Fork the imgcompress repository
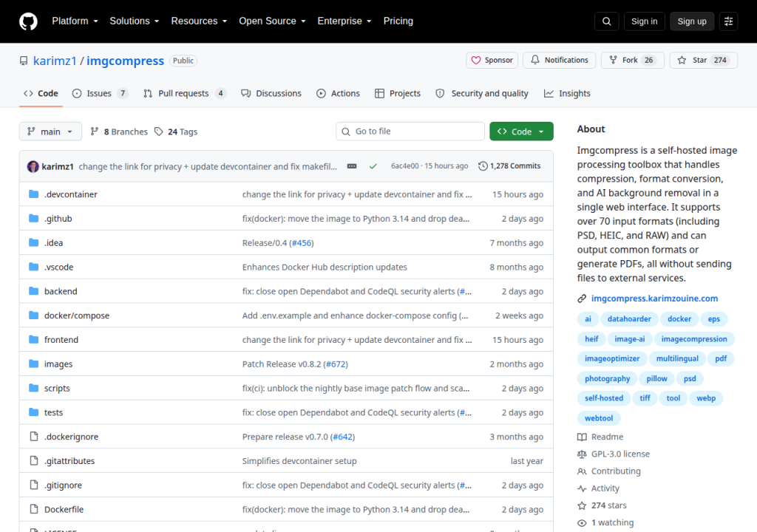The width and height of the screenshot is (757, 532). point(633,61)
